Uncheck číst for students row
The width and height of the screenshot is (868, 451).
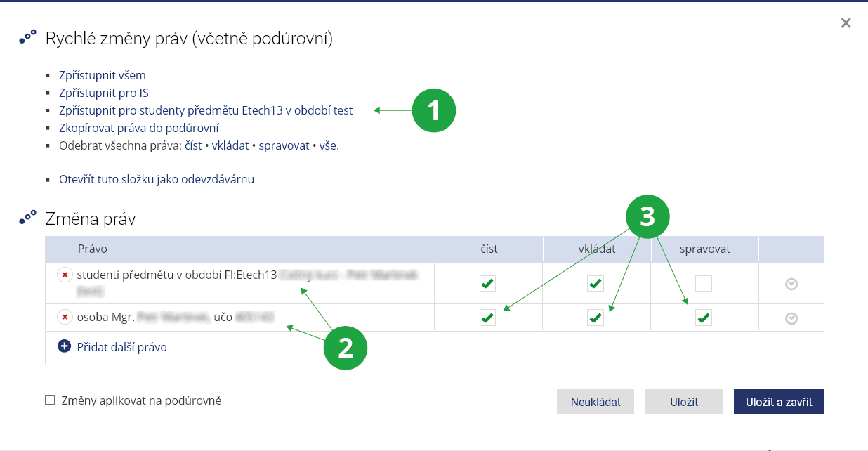point(487,284)
